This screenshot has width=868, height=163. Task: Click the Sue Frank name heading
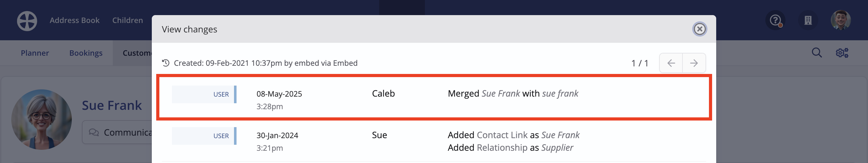112,105
